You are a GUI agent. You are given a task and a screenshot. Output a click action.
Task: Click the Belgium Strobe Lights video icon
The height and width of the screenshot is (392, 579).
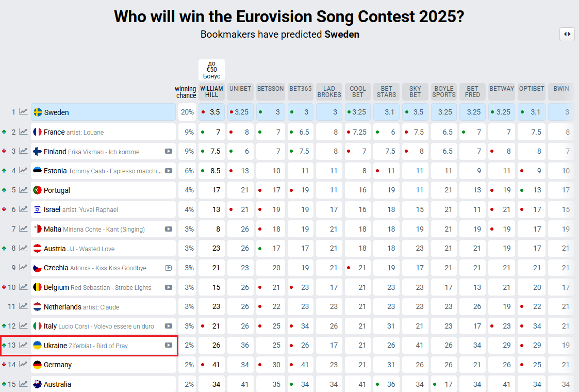tap(169, 287)
